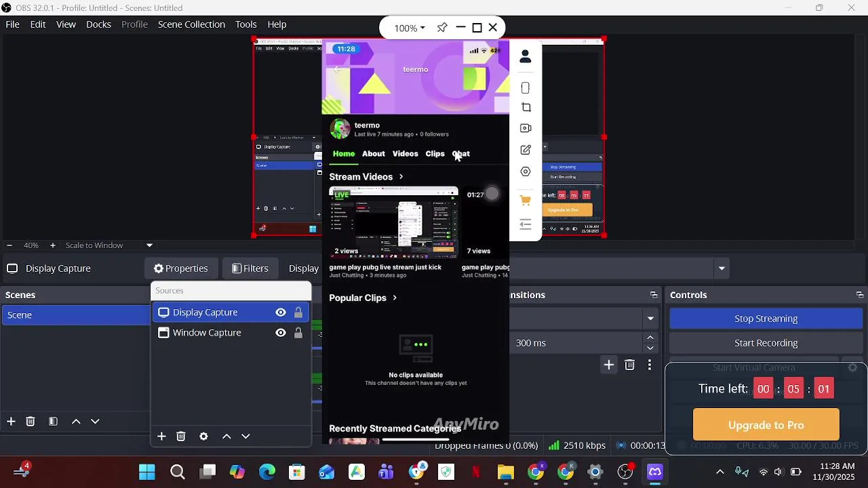Viewport: 868px width, 488px height.
Task: Expand scene transition type dropdown
Action: pos(650,318)
